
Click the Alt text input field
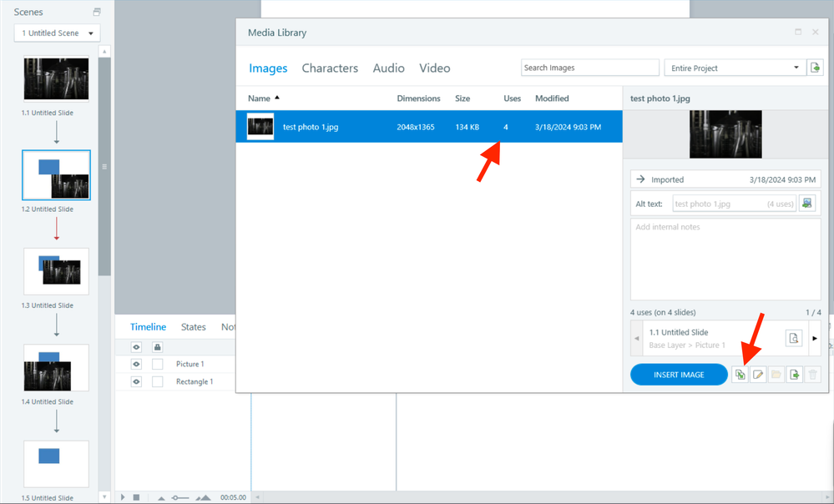pyautogui.click(x=734, y=204)
